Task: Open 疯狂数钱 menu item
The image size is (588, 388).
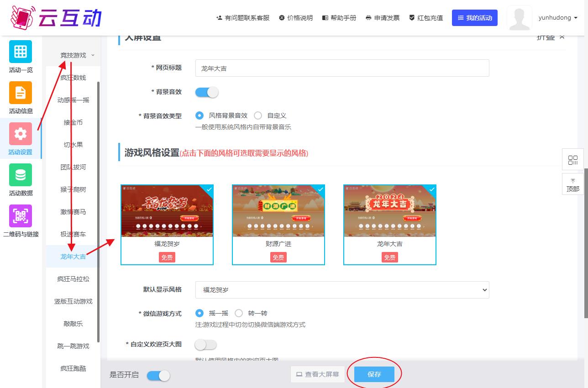Action: click(73, 78)
